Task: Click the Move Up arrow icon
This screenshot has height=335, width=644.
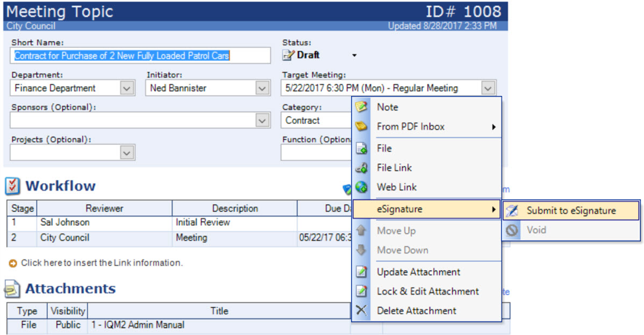Action: [361, 230]
